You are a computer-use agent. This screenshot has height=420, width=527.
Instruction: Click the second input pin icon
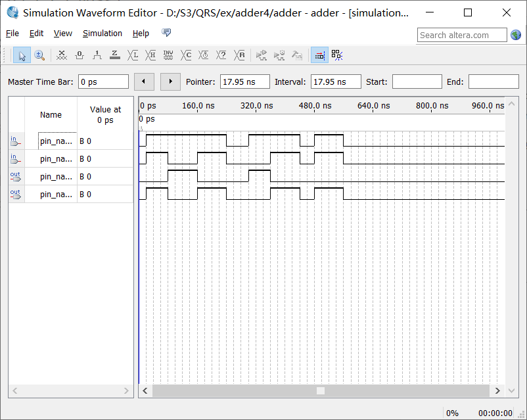[16, 158]
